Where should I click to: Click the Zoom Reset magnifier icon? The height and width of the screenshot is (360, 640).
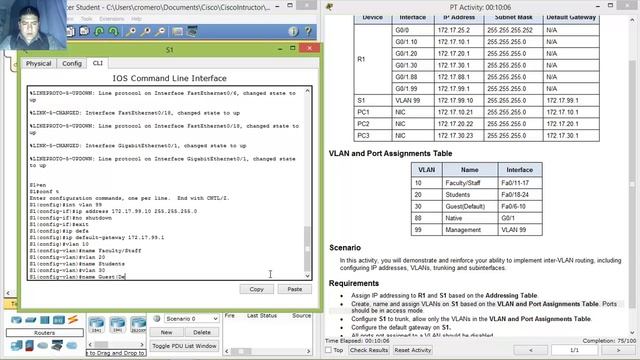pos(145,31)
